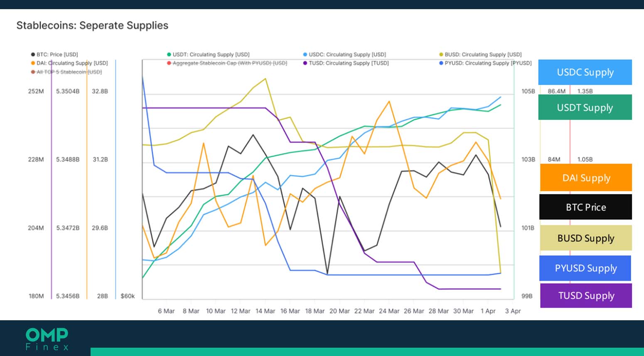
Task: Click the 99B right axis value
Action: (527, 296)
